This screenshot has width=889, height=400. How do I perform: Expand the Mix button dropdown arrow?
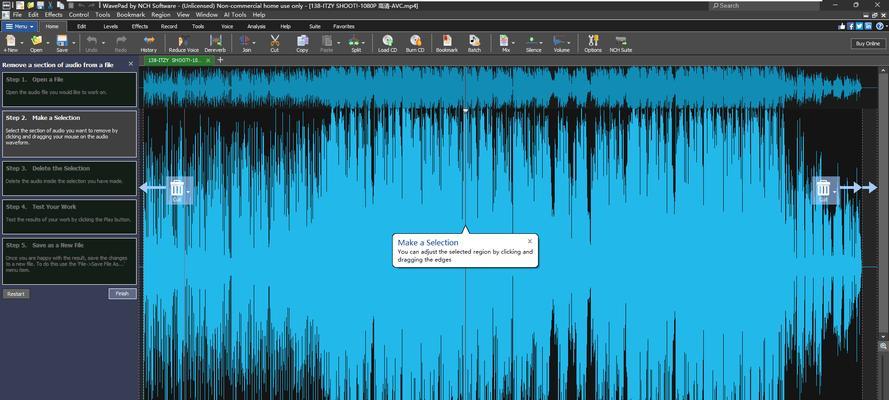tap(513, 42)
